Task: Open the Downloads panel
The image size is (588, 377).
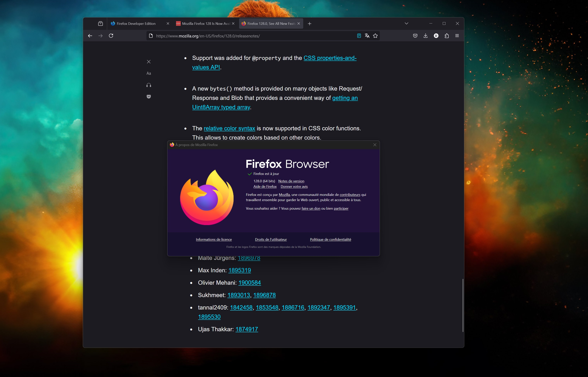Action: (426, 36)
